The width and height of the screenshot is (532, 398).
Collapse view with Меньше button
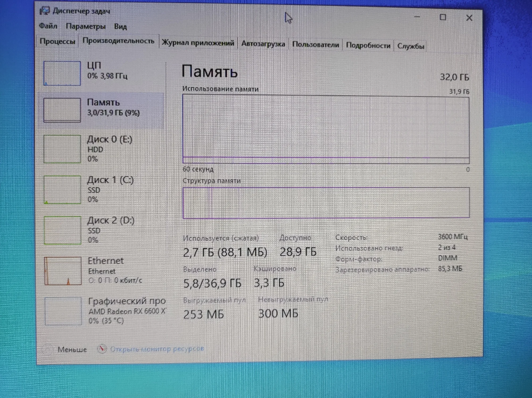(x=72, y=349)
